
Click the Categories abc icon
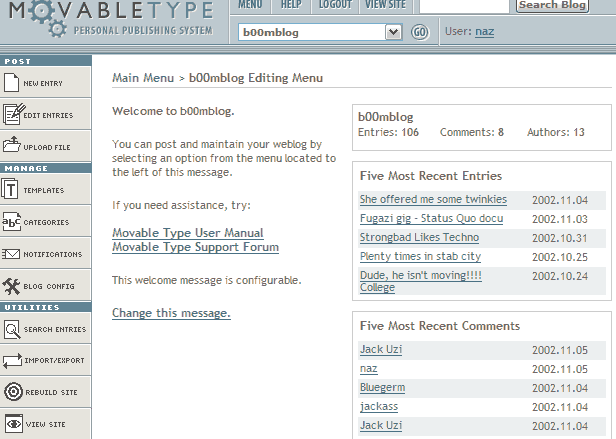tap(11, 222)
